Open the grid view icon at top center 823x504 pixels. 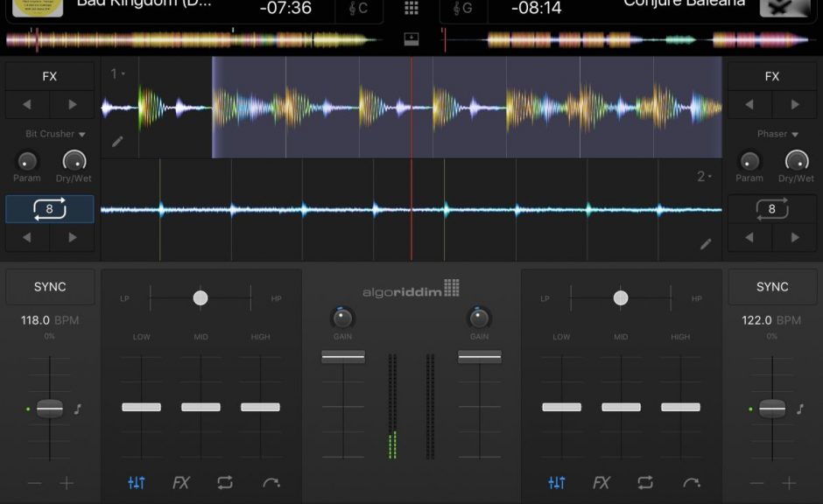click(x=411, y=9)
